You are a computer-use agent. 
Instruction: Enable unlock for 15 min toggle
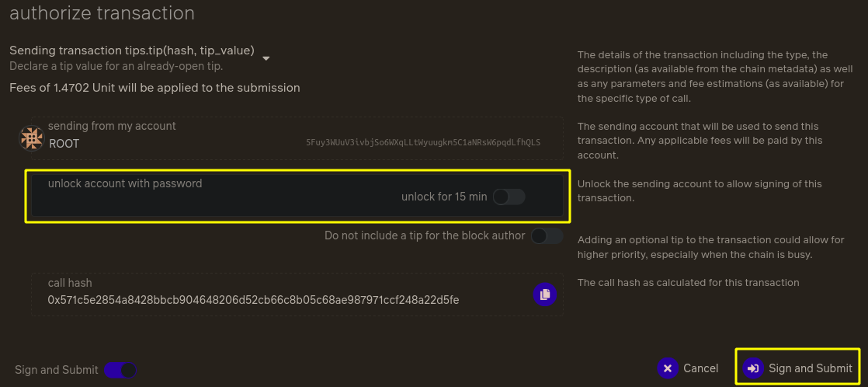509,197
